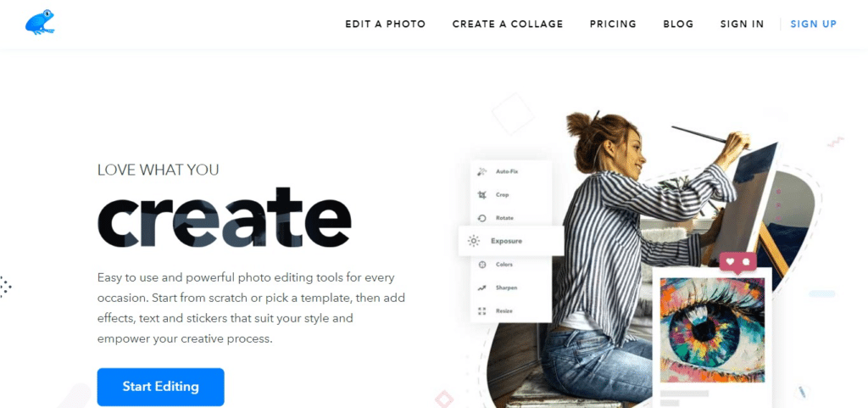Click the Colors palette icon
The image size is (868, 408).
pyautogui.click(x=481, y=265)
